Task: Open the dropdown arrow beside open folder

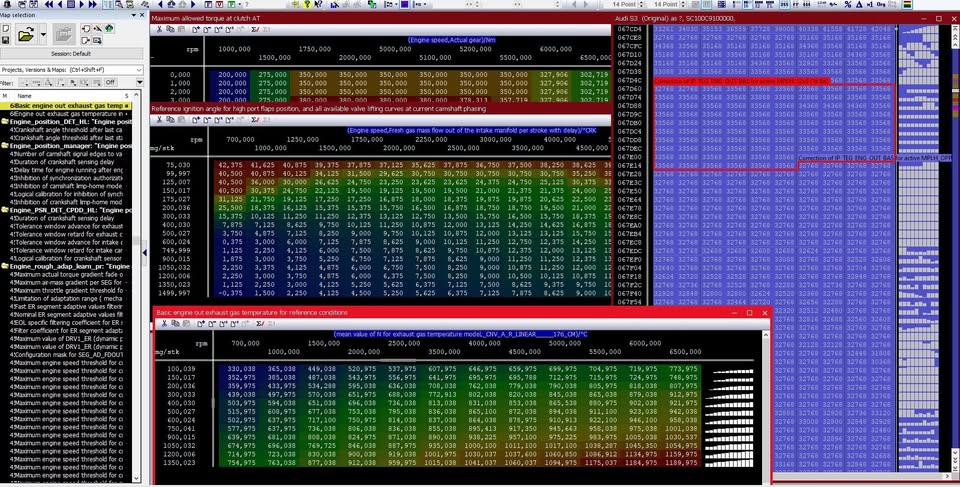Action: point(44,35)
